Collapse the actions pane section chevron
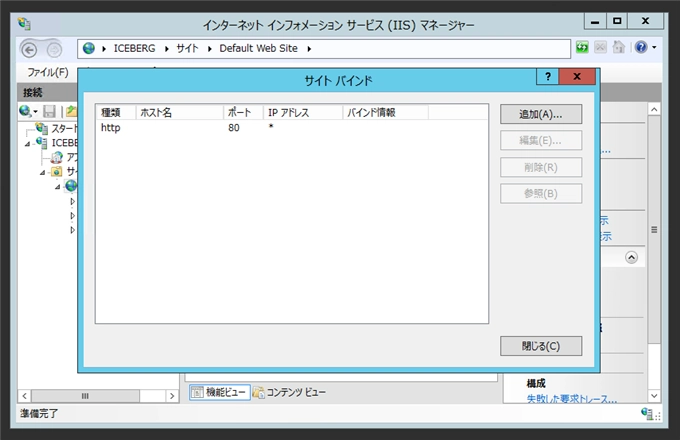Image resolution: width=680 pixels, height=440 pixels. (x=631, y=257)
